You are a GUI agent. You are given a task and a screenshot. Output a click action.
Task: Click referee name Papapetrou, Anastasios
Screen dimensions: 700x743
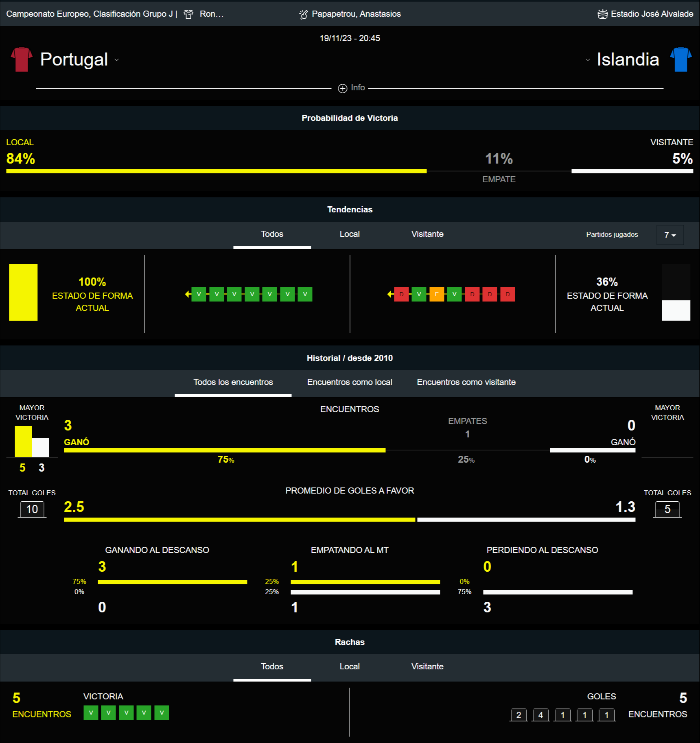[356, 14]
